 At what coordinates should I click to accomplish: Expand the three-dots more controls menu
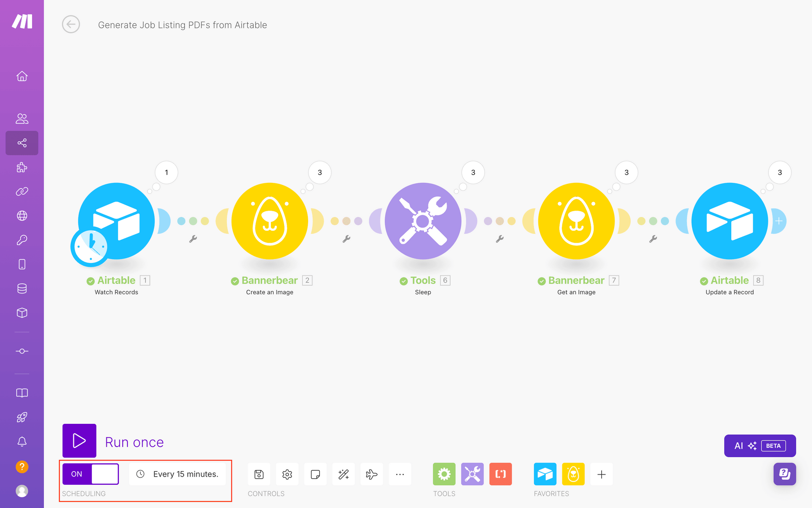(x=400, y=474)
